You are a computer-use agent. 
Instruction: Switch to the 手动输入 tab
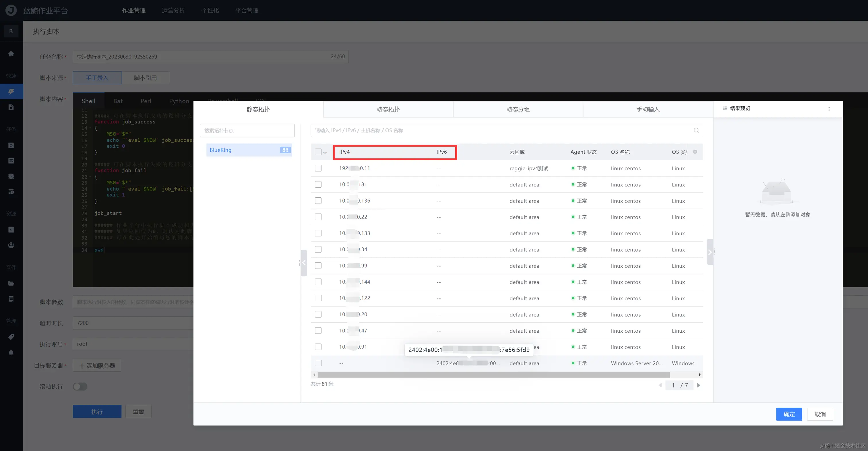[648, 109]
